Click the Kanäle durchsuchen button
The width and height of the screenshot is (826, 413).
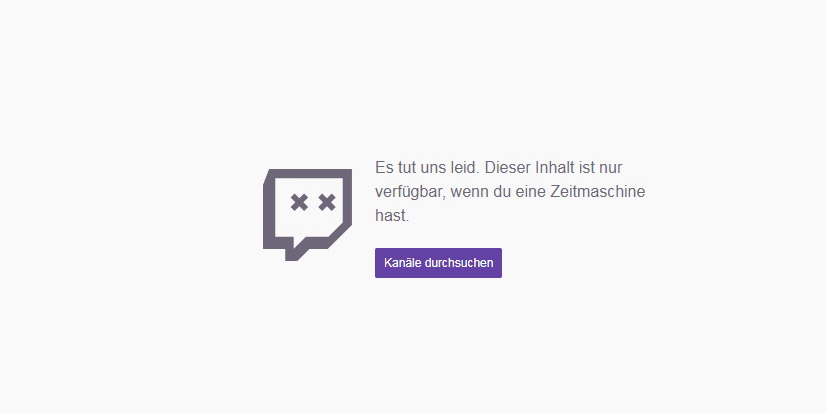pos(438,263)
